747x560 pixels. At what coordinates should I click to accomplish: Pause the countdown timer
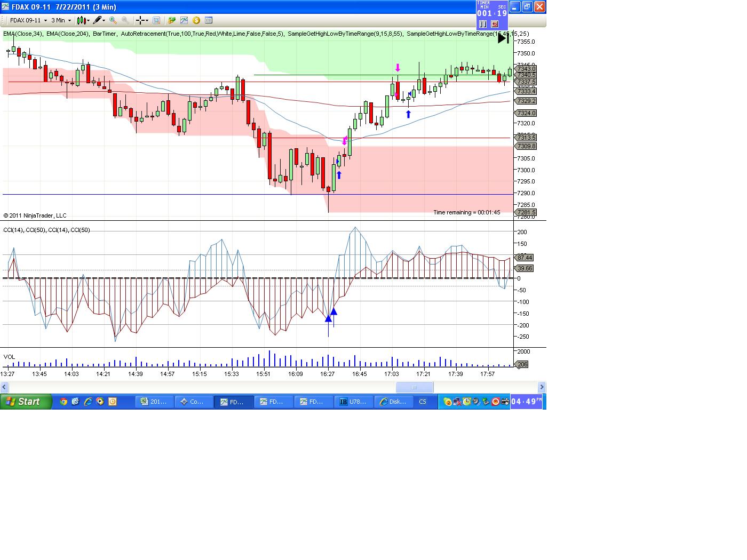coord(483,24)
